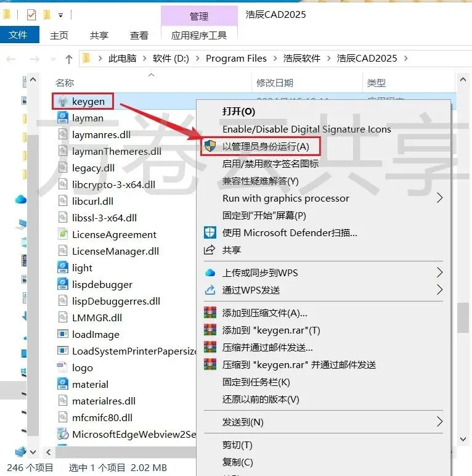Select the LicenseManager.dll file
Viewport: 472px width, 476px height.
coord(116,251)
